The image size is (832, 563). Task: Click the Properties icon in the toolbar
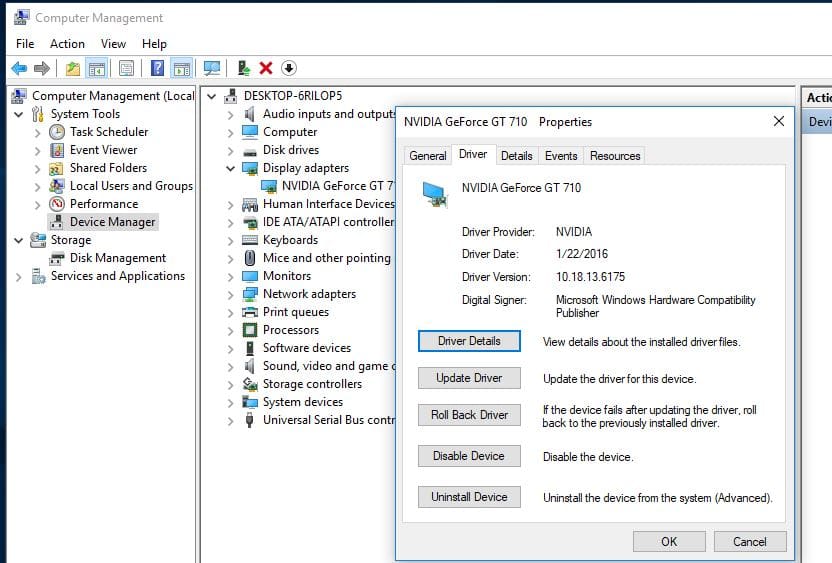(126, 68)
